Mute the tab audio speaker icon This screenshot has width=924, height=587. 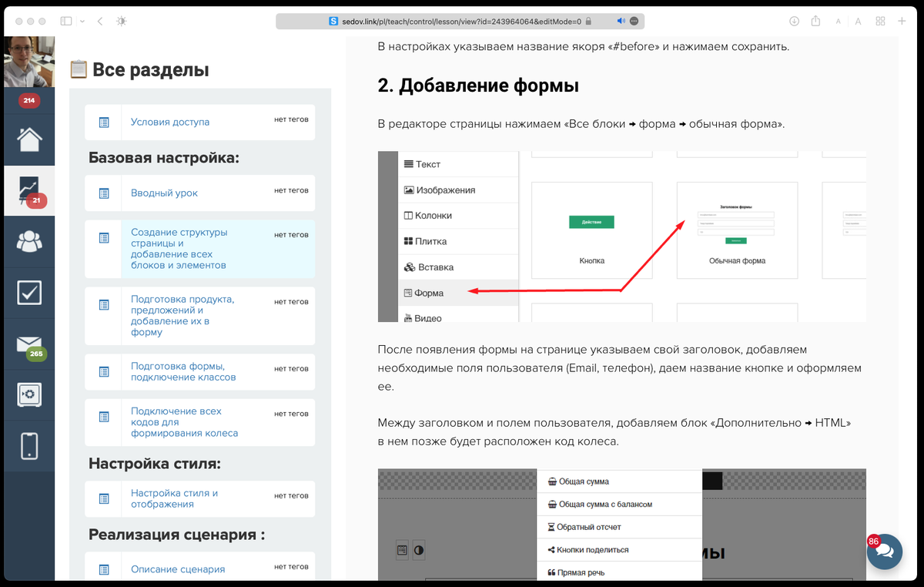click(621, 22)
